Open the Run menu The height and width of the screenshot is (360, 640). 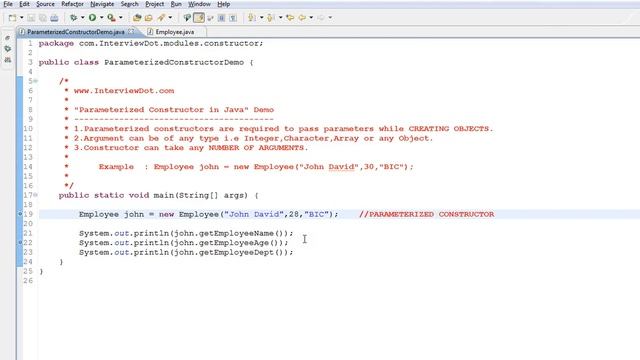pyautogui.click(x=176, y=4)
